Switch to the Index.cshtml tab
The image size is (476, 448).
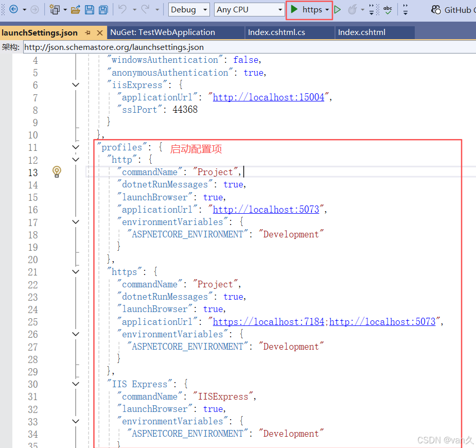coord(362,32)
